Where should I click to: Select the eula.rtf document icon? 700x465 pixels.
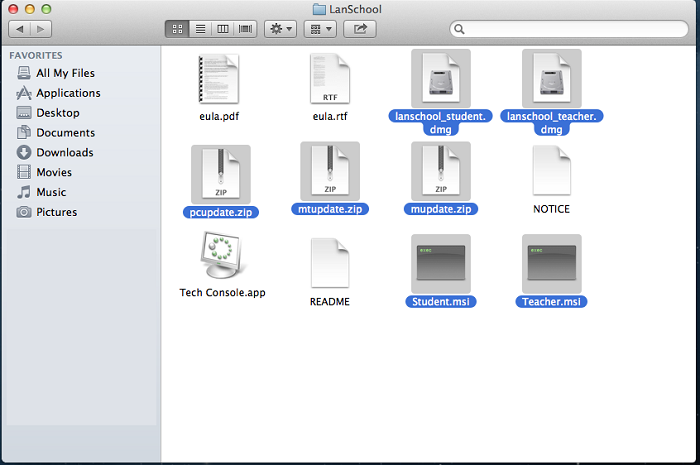pyautogui.click(x=330, y=79)
